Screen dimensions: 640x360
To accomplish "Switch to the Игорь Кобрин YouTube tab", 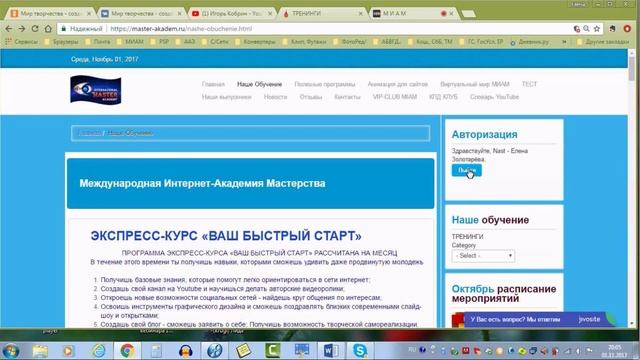I will point(232,13).
